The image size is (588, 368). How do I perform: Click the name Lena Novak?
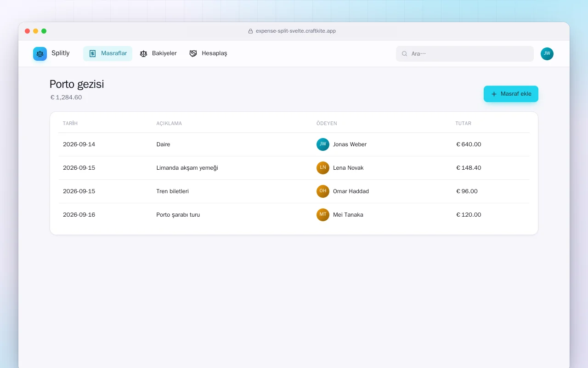[348, 168]
